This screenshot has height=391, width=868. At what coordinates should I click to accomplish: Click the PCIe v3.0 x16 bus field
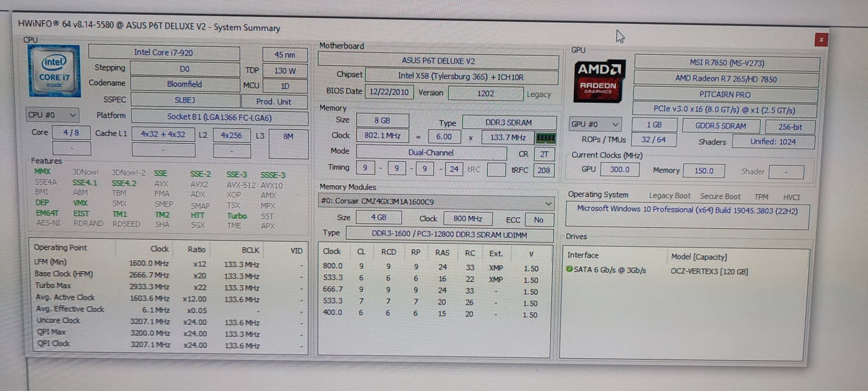724,110
